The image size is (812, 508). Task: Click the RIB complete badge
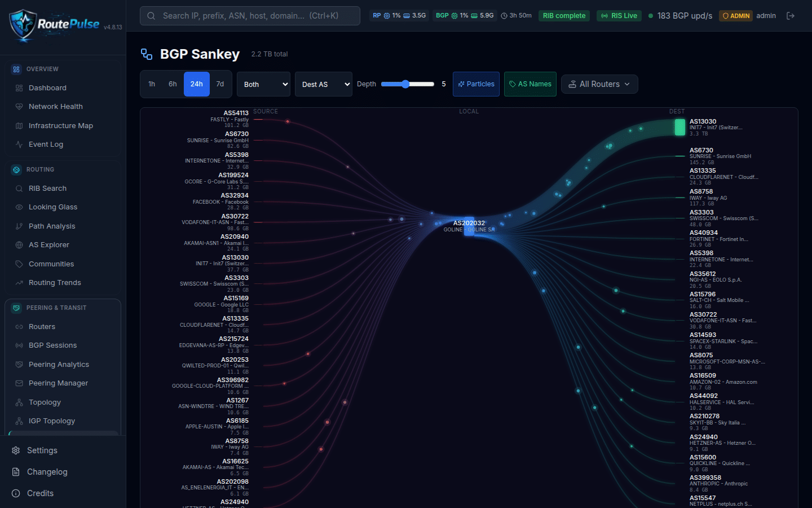point(564,15)
